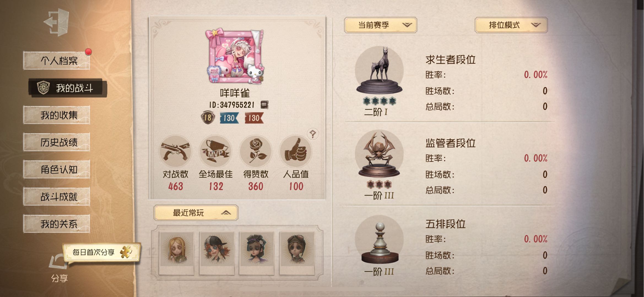Click the question mark help icon

pos(313,134)
